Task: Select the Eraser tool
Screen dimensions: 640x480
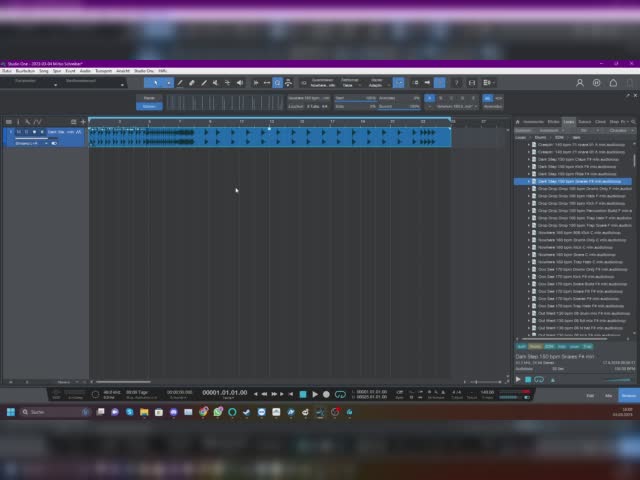Action: 192,83
